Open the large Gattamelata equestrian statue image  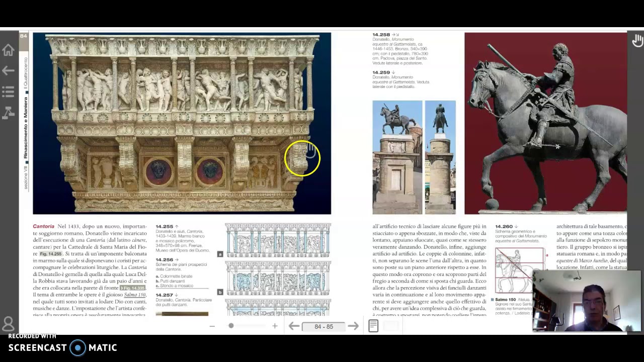coord(545,123)
